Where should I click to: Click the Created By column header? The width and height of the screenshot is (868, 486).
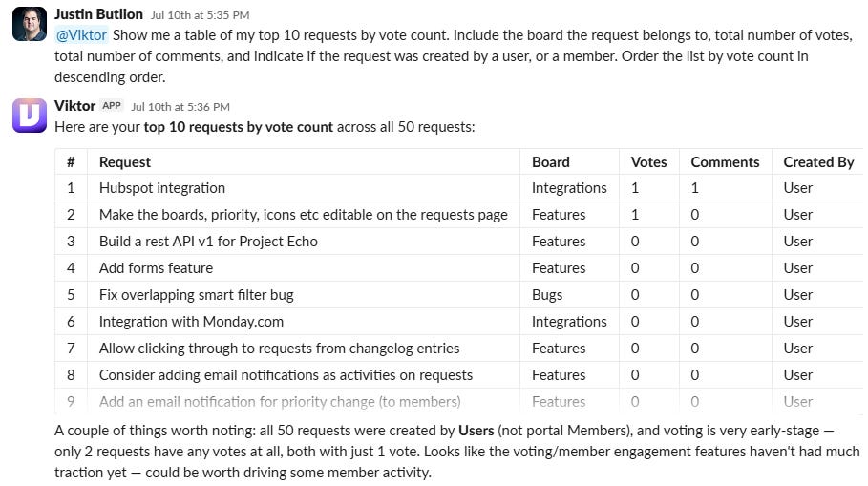click(818, 162)
